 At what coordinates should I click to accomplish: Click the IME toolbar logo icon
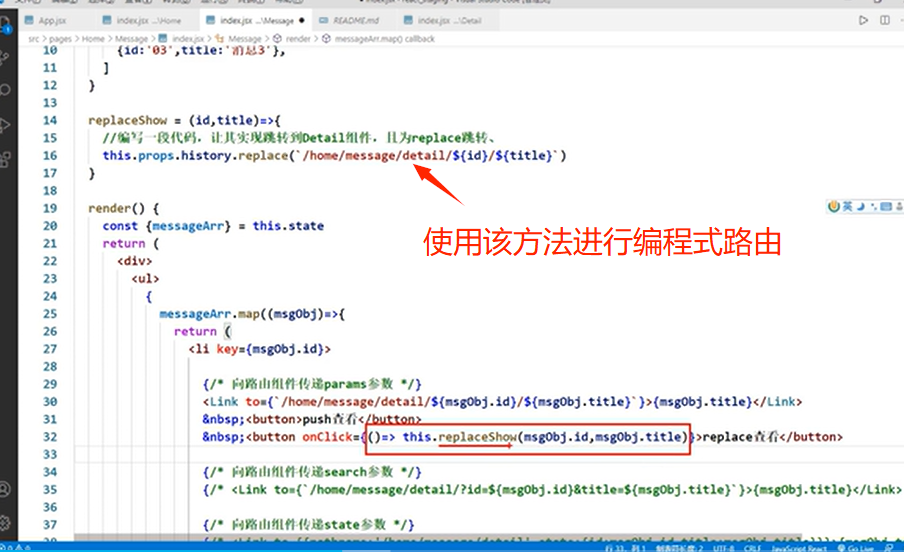833,206
